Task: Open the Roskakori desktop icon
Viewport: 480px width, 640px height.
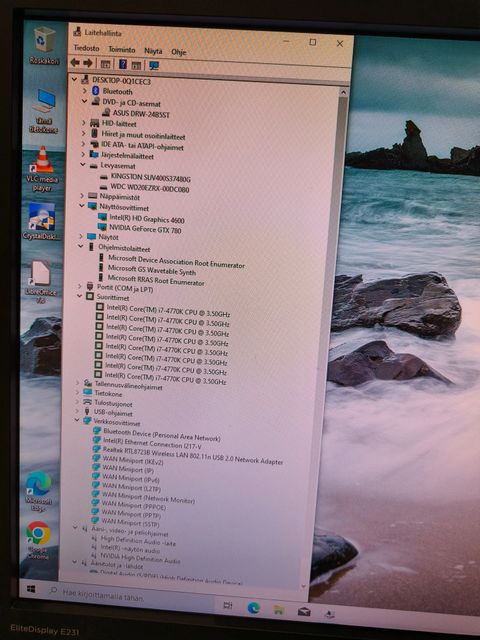Action: 45,46
